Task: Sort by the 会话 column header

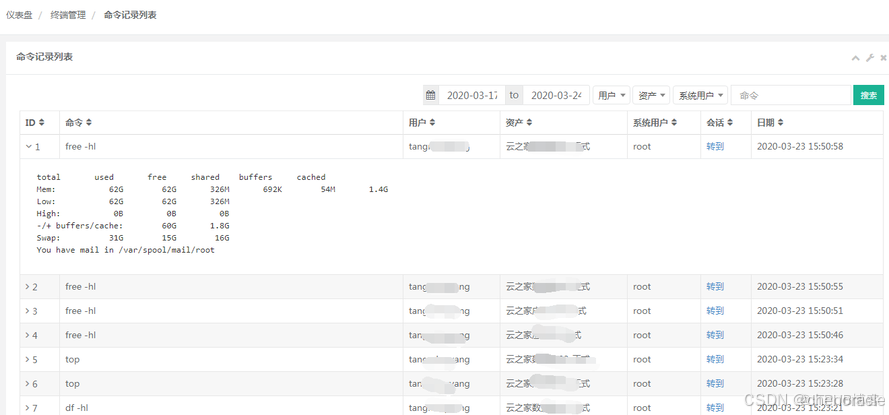Action: pos(719,122)
